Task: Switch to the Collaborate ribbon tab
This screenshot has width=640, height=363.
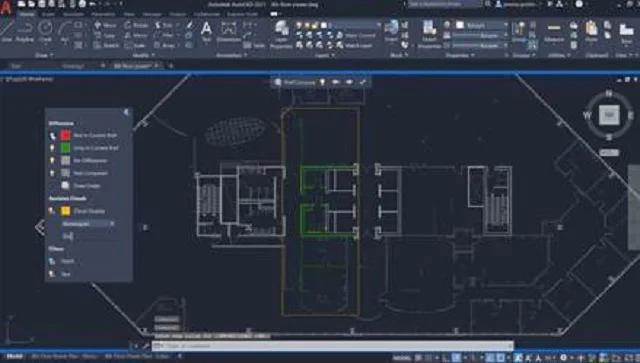Action: point(207,14)
